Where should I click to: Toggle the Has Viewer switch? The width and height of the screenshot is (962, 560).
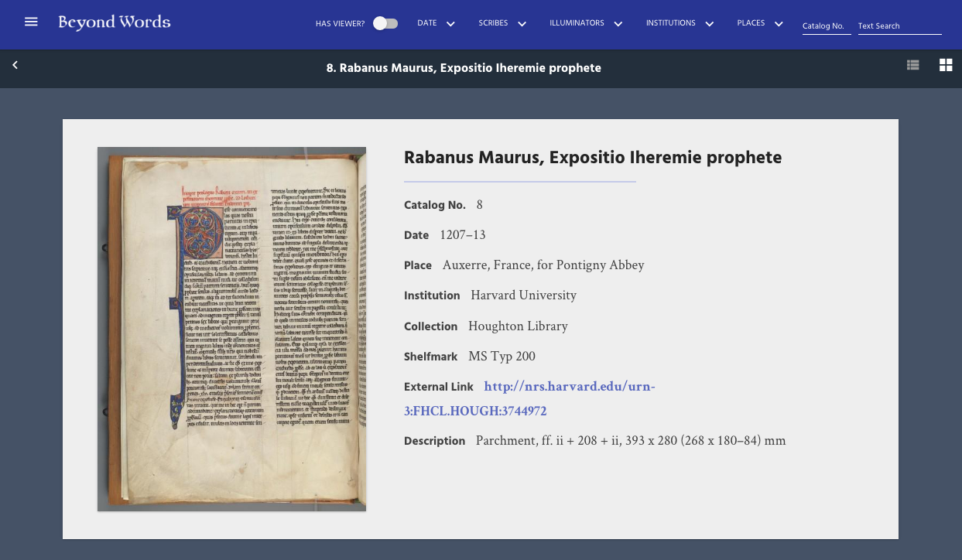coord(385,23)
